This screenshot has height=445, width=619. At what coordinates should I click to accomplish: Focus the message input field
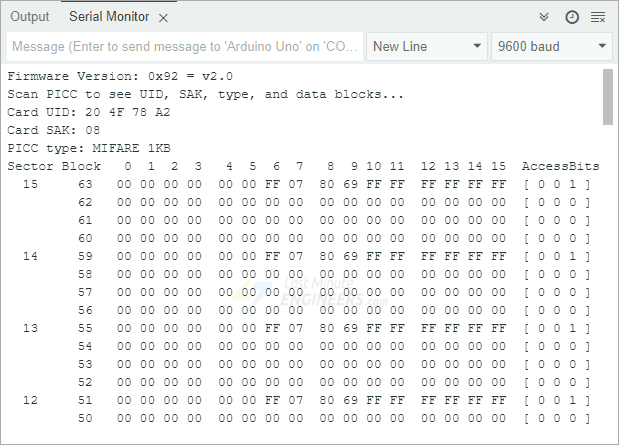pyautogui.click(x=185, y=46)
